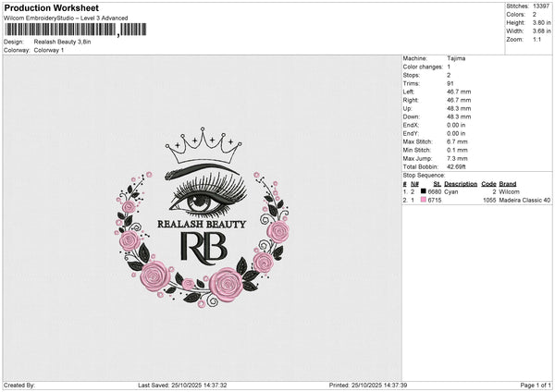Click the Min Stitch value '0.1 mm'
Image resolution: width=555 pixels, height=392 pixels.
point(457,150)
